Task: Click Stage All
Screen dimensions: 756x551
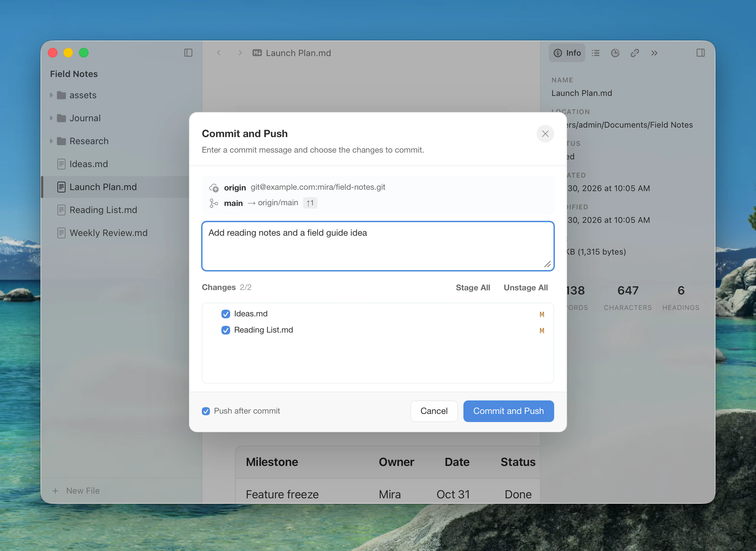Action: (473, 287)
